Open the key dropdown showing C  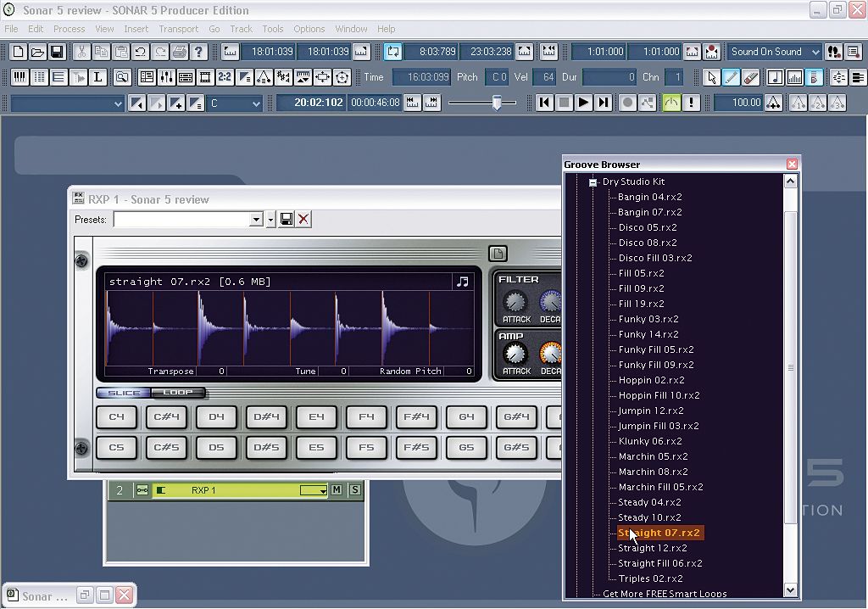[234, 103]
